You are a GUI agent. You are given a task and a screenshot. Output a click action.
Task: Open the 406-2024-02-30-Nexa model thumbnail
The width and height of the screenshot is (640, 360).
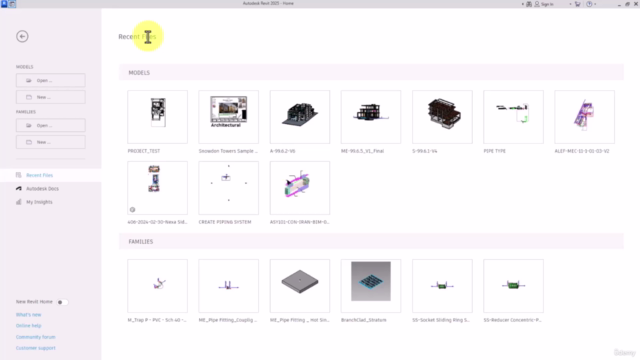pos(158,188)
